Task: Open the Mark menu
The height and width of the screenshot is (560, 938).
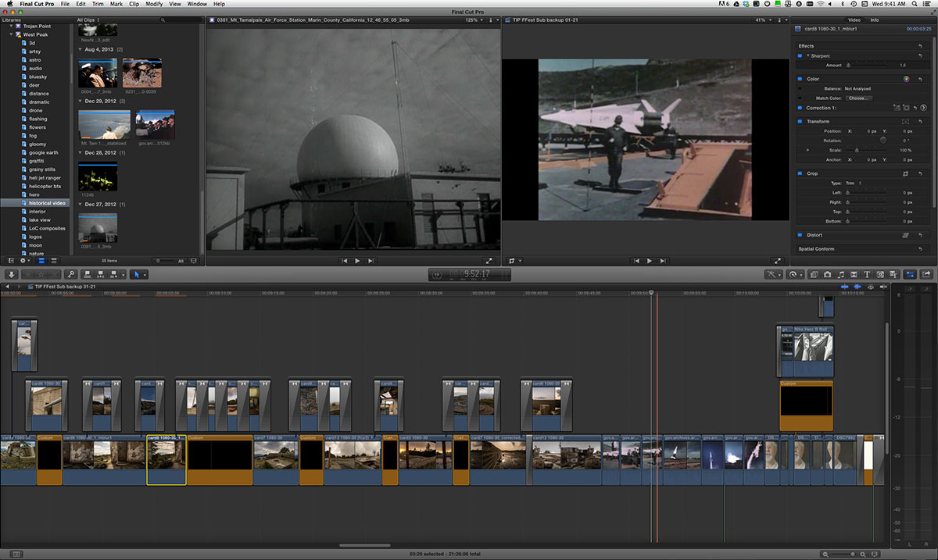Action: [116, 4]
